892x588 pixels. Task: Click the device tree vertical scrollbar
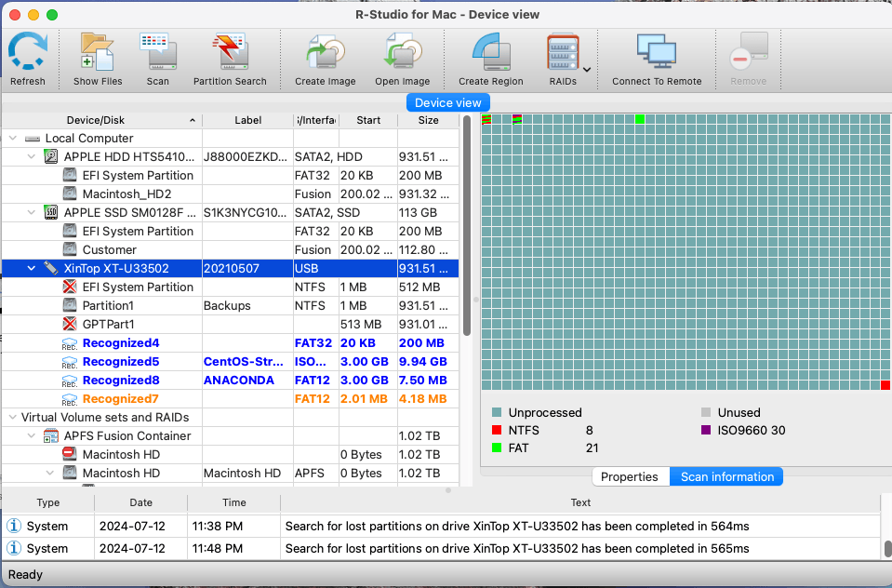tap(467, 226)
